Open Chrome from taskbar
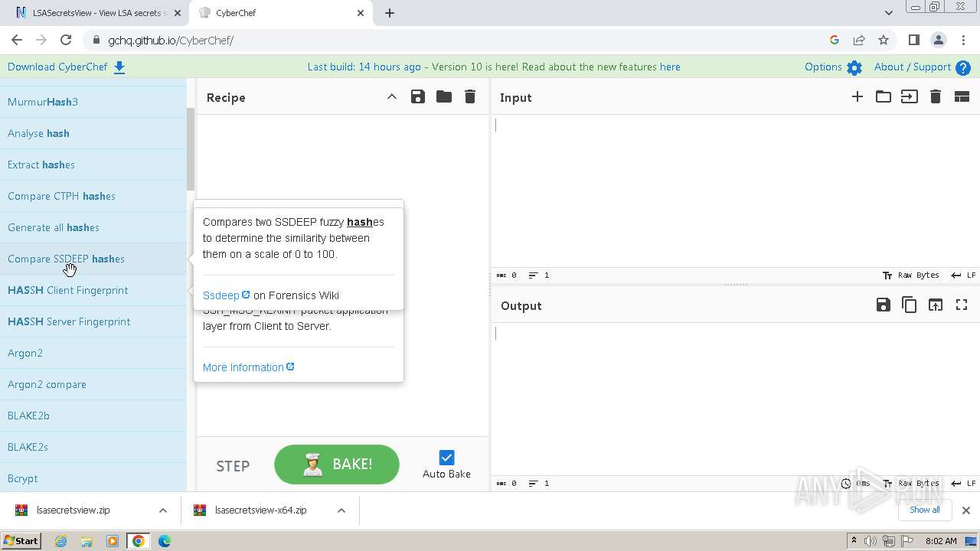The height and width of the screenshot is (551, 980). [x=138, y=541]
